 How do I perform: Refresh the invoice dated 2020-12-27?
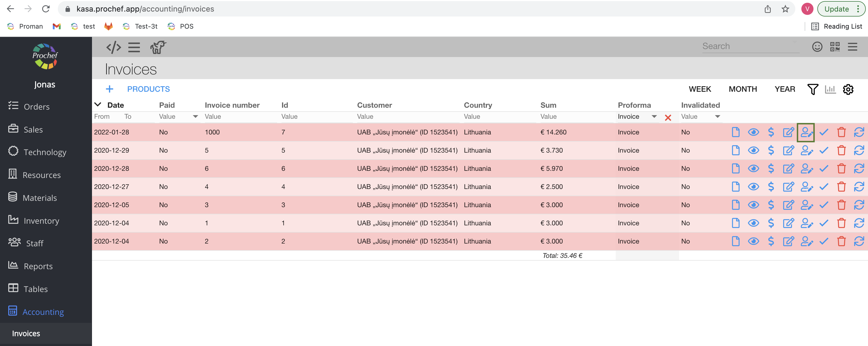tap(859, 187)
